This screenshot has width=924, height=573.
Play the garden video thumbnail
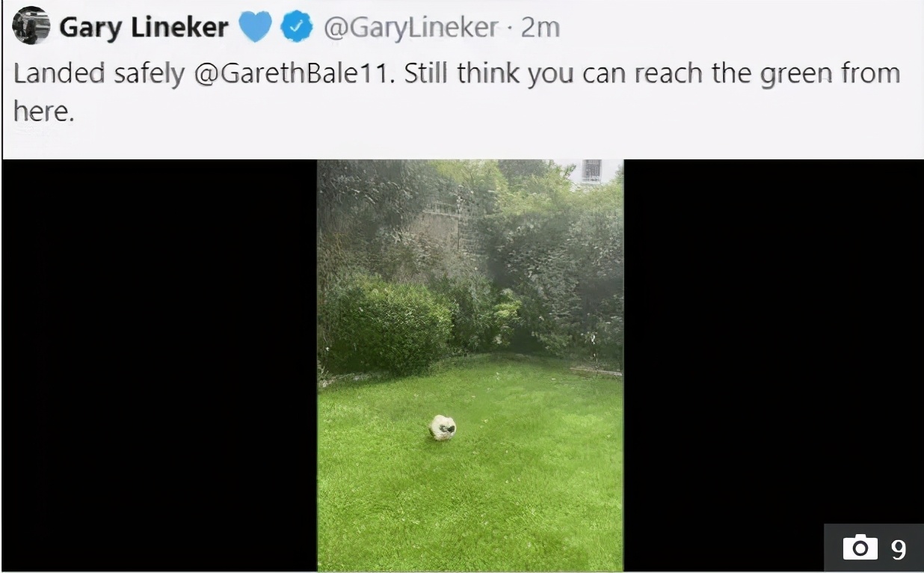(470, 366)
